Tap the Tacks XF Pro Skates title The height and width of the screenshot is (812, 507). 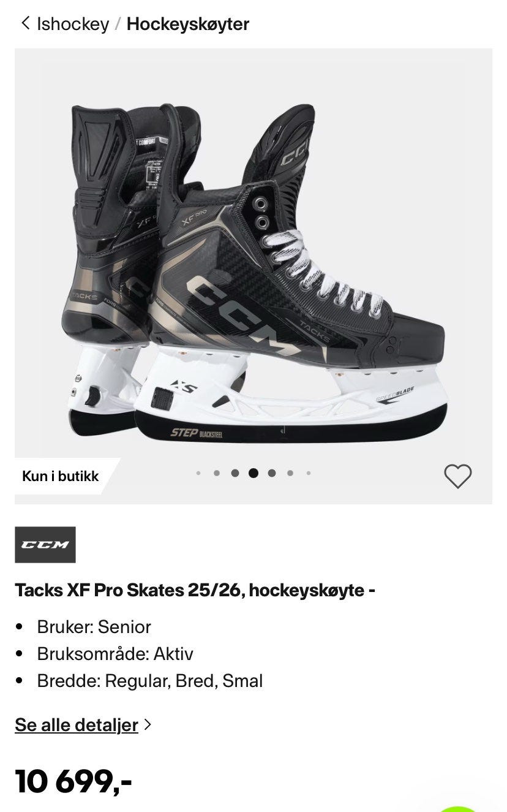195,590
